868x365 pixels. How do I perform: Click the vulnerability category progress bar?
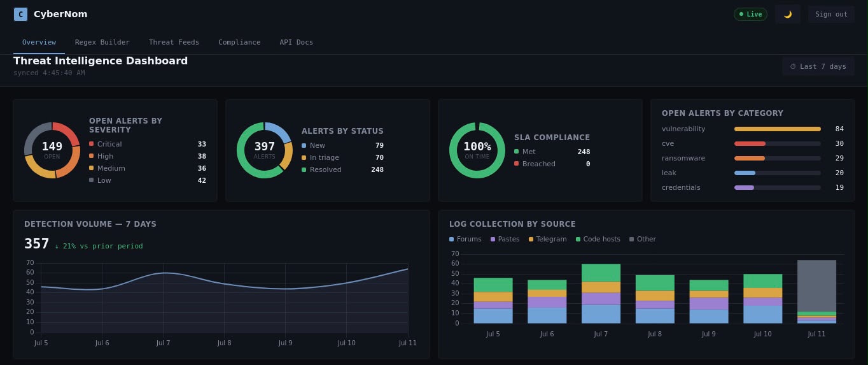point(778,129)
